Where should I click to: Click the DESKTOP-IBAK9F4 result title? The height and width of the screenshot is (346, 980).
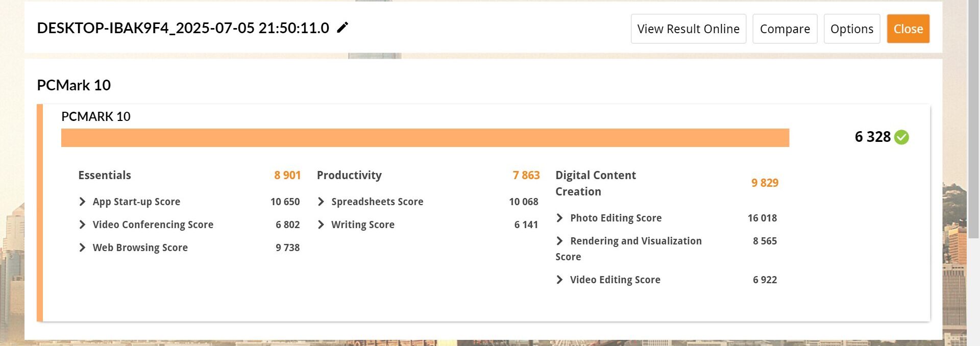point(183,28)
